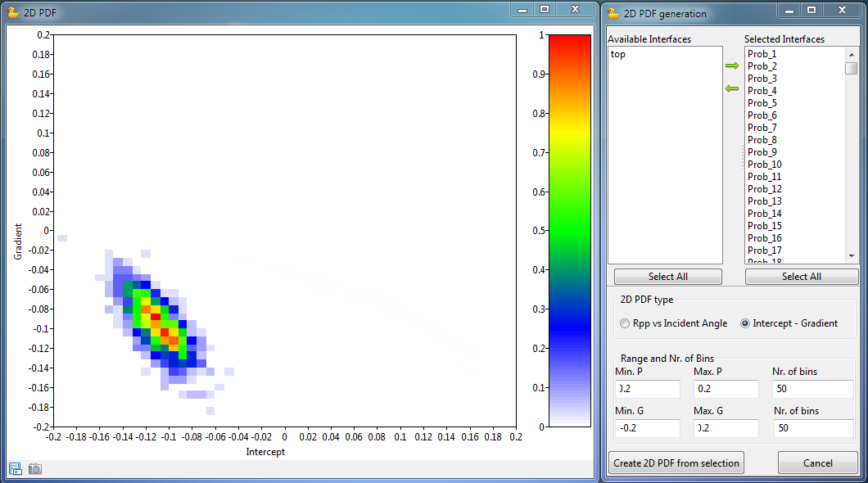The width and height of the screenshot is (868, 483).
Task: Select Prob_7 in Selected Interfaces
Action: coord(762,127)
